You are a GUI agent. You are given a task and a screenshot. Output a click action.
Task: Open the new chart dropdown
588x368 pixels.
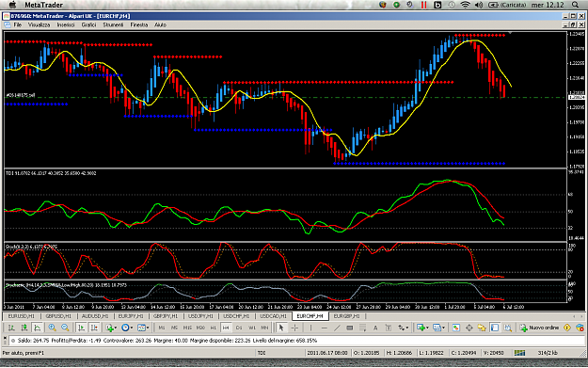point(422,328)
